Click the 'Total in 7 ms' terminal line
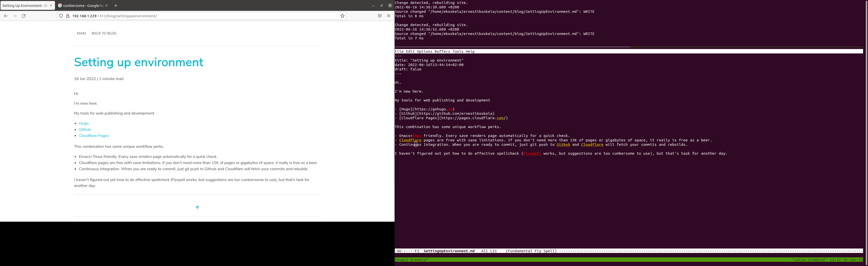This screenshot has height=266, width=868. (409, 38)
